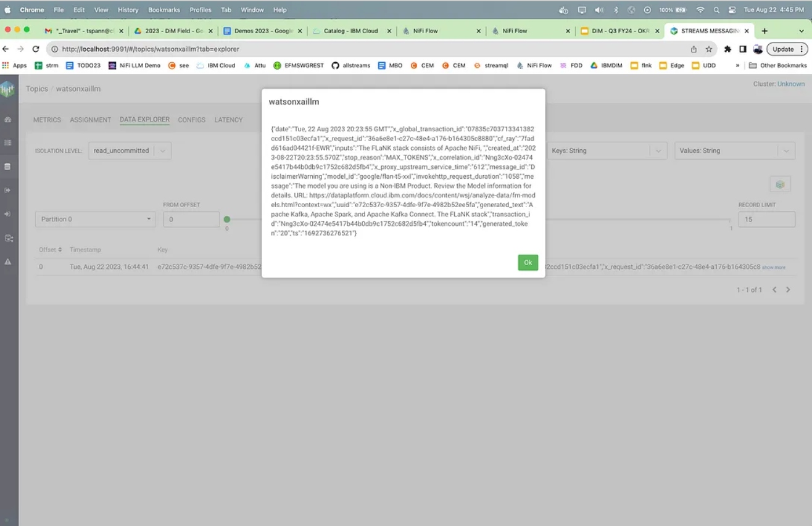
Task: Click the Topics breadcrumb link
Action: pos(36,89)
